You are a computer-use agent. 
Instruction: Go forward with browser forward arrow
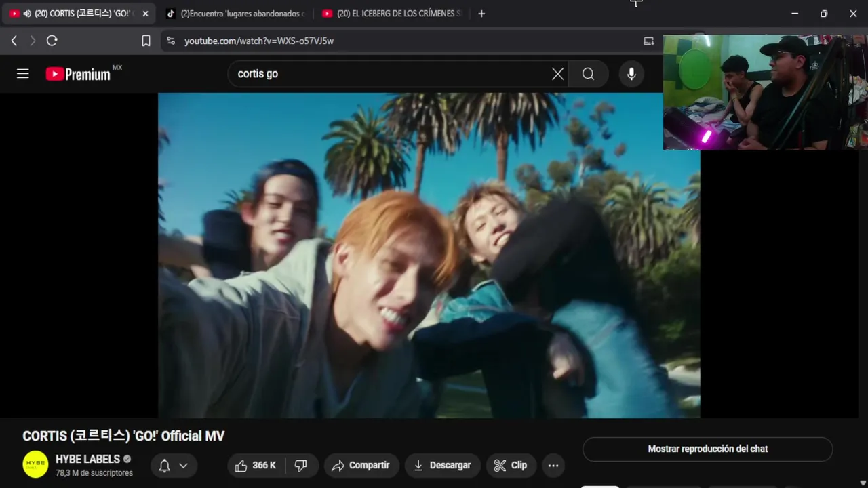point(32,41)
